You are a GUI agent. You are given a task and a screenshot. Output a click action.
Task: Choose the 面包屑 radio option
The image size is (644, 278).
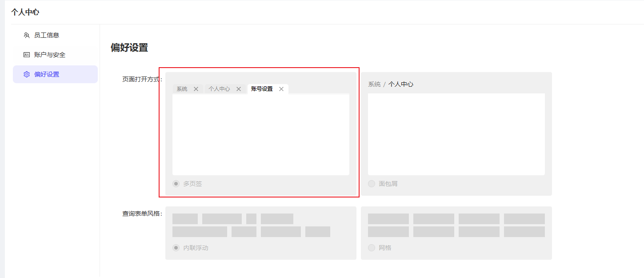[x=372, y=184]
